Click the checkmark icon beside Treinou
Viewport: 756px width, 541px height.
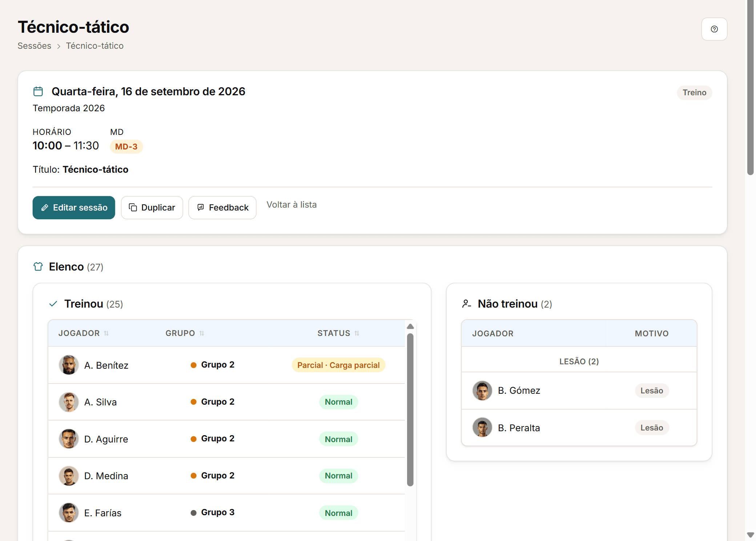(53, 304)
